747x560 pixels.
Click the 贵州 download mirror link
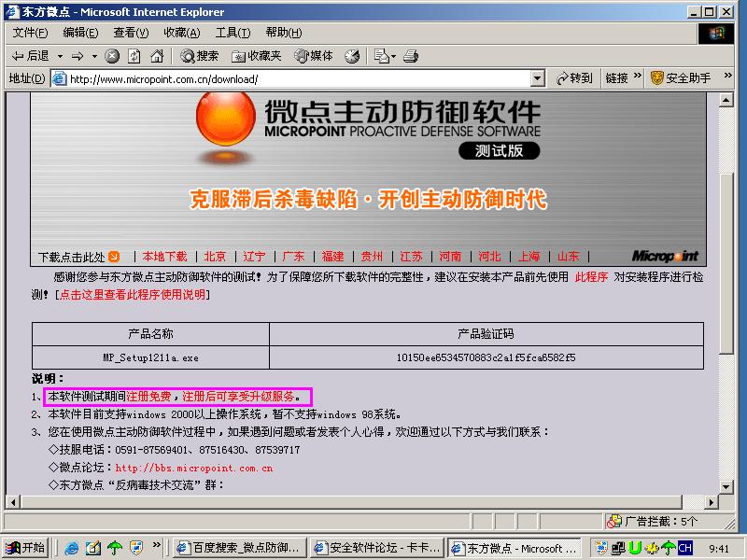click(x=372, y=257)
